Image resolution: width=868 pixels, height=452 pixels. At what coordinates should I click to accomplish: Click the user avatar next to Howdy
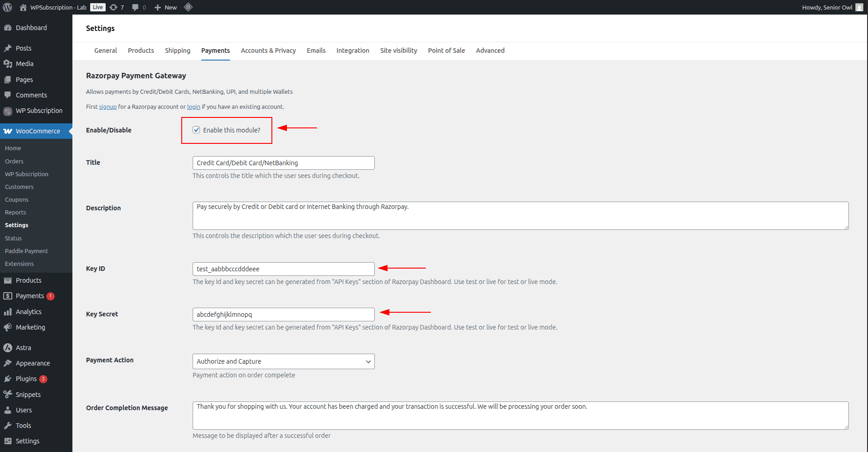(859, 7)
